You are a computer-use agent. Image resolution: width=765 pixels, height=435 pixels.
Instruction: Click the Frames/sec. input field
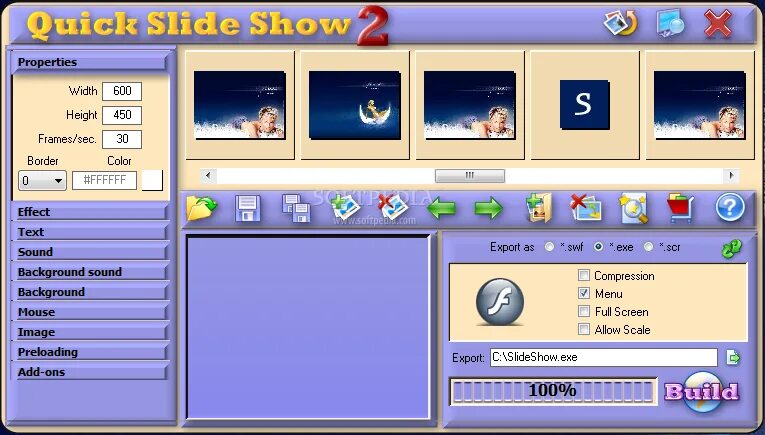(x=122, y=139)
